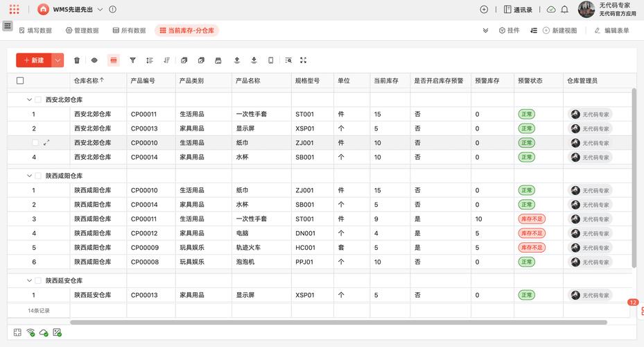The width and height of the screenshot is (644, 347).
Task: Click the horizontal scrollbar below the table
Action: [x=338, y=322]
